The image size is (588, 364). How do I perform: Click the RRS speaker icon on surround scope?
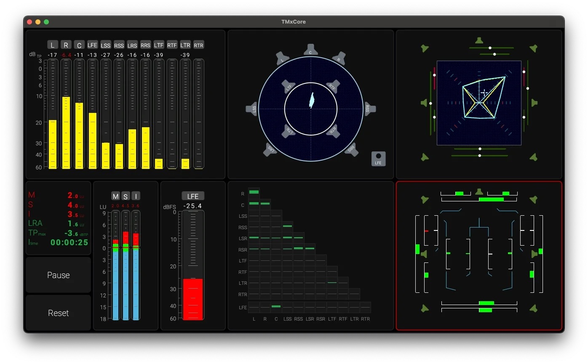(351, 150)
